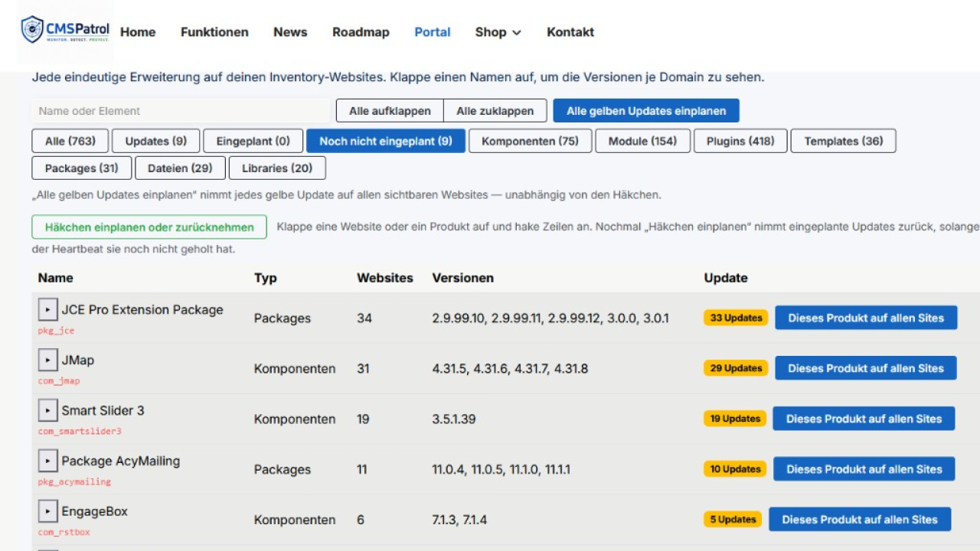The image size is (980, 551).
Task: Update JCE Pro on all sites
Action: pyautogui.click(x=866, y=318)
